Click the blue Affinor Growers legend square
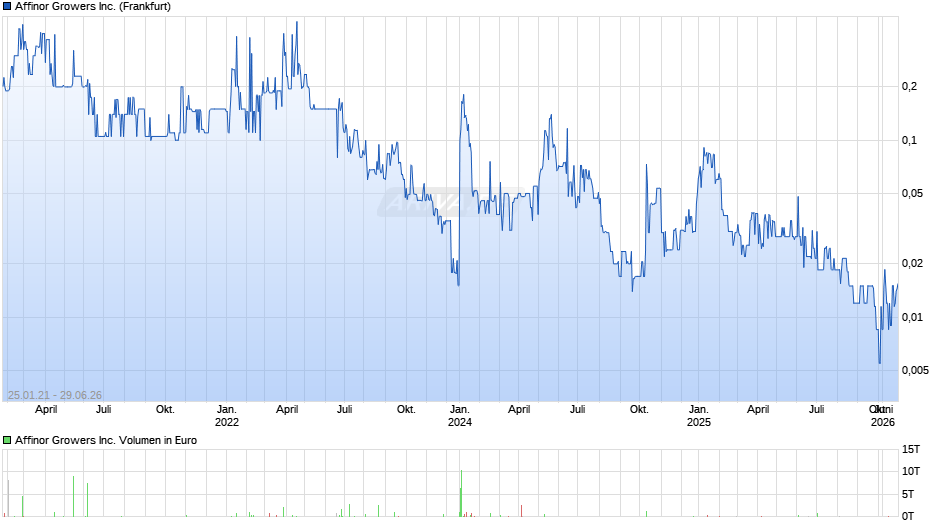This screenshot has width=940, height=526. [x=7, y=7]
